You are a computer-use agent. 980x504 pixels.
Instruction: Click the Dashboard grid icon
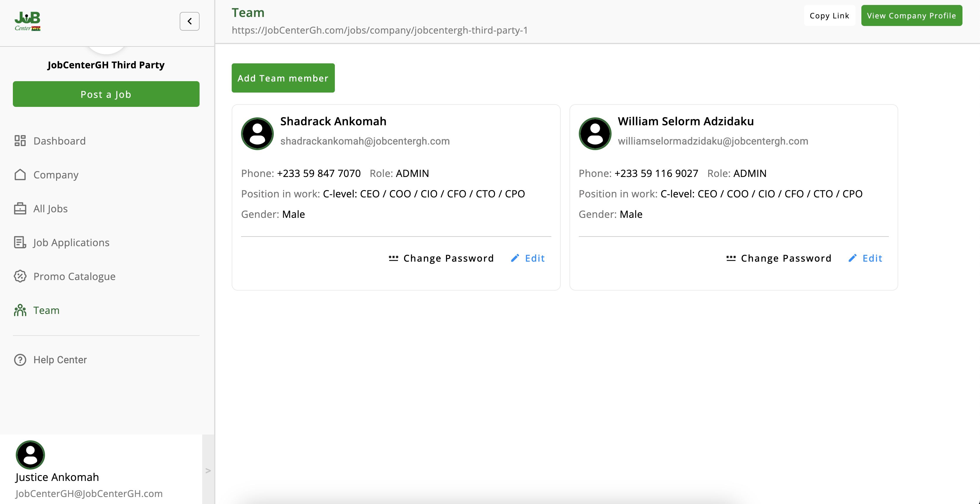click(x=20, y=141)
